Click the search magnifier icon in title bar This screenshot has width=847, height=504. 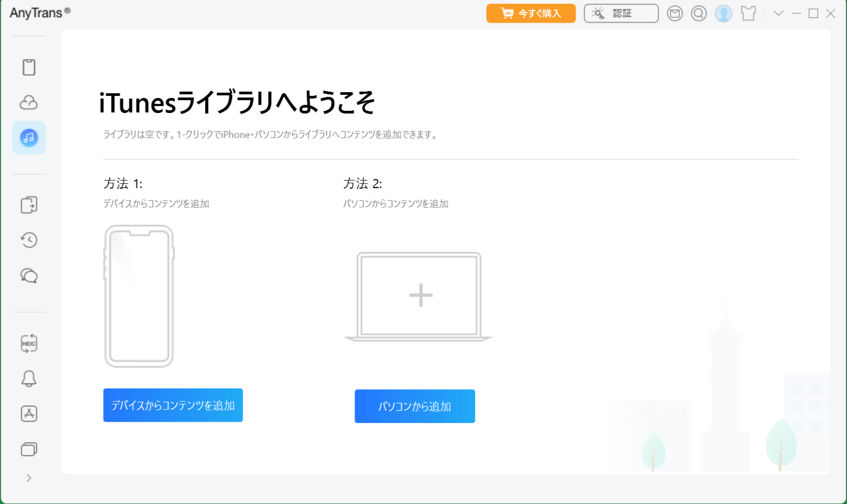point(699,13)
